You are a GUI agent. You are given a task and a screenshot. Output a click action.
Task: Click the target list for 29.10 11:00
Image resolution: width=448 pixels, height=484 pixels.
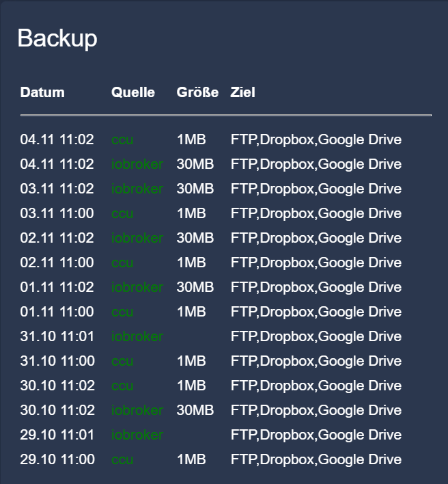316,459
